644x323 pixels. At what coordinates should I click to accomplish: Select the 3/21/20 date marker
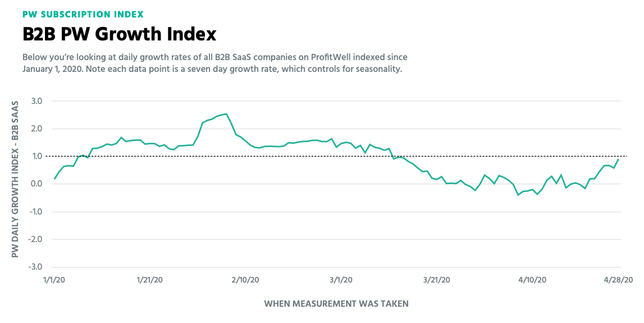[436, 280]
